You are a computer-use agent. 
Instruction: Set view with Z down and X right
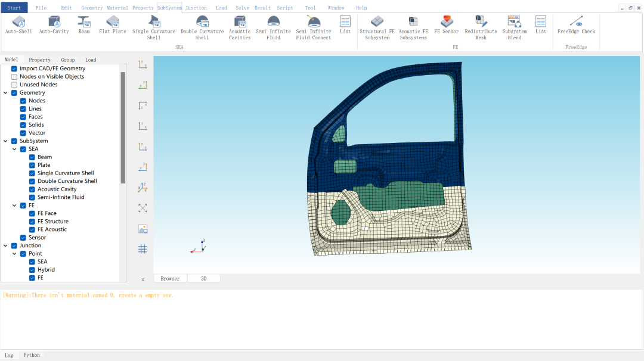click(143, 105)
